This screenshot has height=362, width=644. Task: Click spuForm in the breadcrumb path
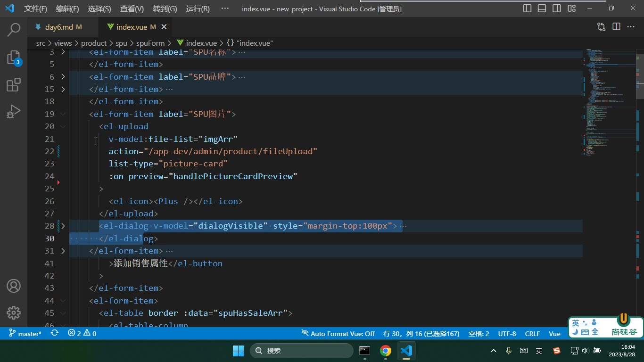(150, 43)
